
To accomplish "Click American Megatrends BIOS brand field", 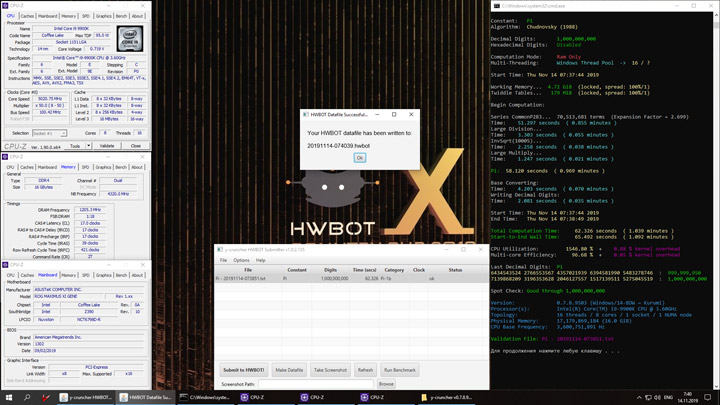I will click(x=88, y=337).
